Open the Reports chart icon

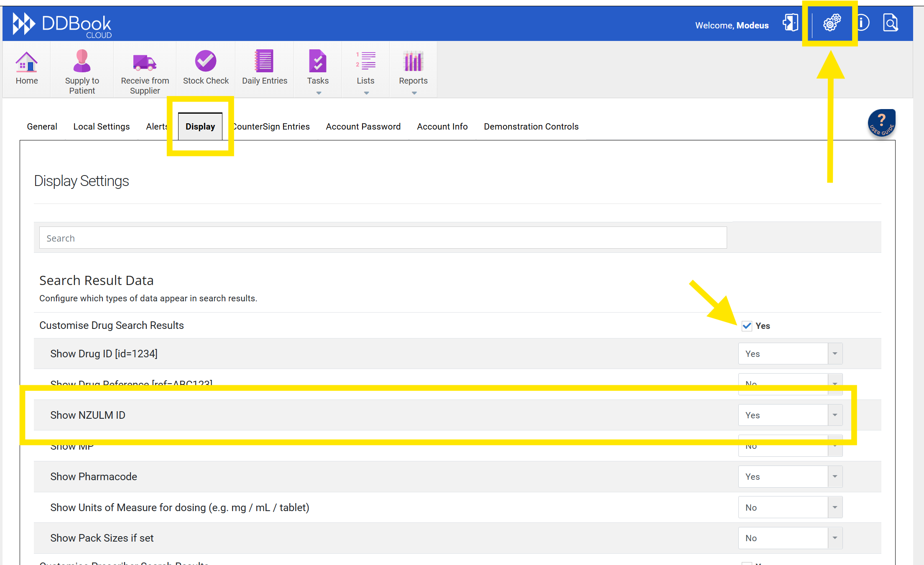413,61
